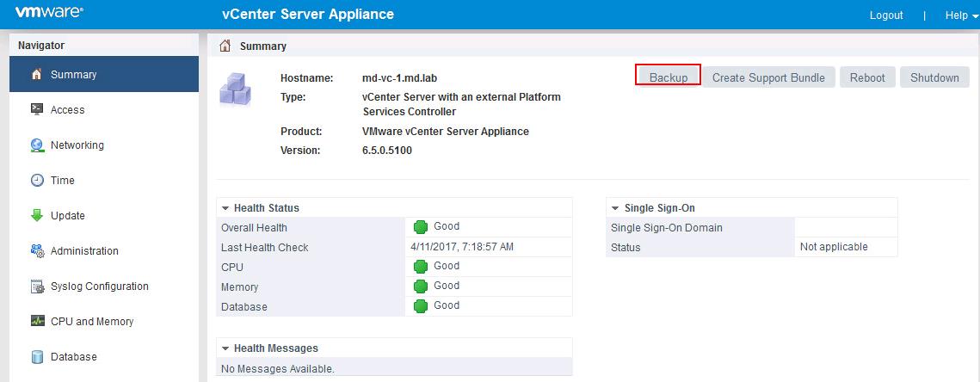Screen dimensions: 980x382
Task: Click the Summary home icon in Navigator
Action: pos(37,75)
